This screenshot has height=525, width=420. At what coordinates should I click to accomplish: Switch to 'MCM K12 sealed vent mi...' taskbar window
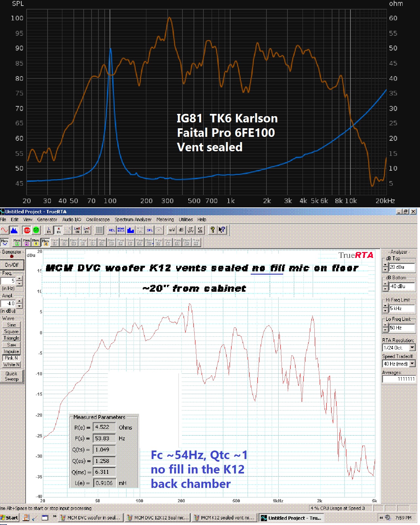click(225, 518)
